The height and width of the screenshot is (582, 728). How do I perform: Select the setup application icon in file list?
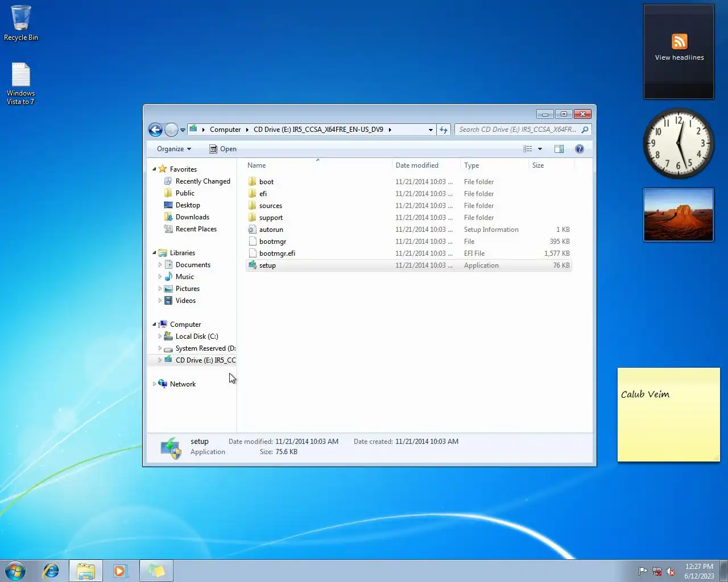(x=253, y=265)
